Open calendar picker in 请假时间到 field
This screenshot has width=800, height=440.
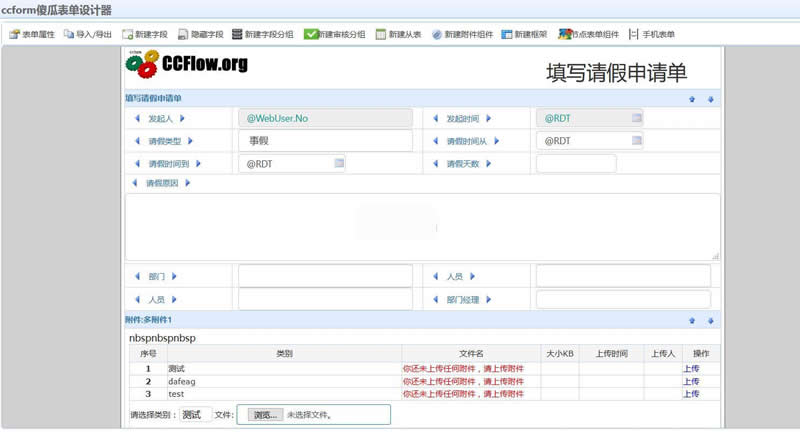[x=339, y=163]
